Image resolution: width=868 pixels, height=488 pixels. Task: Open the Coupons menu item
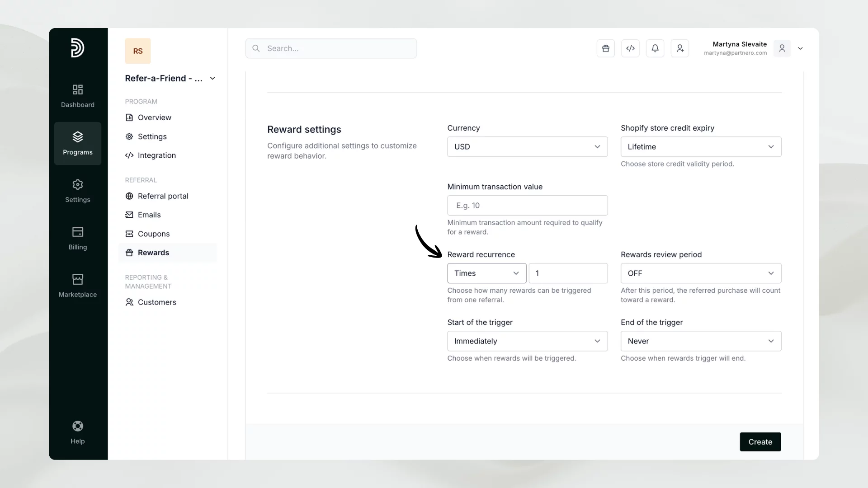(x=154, y=234)
